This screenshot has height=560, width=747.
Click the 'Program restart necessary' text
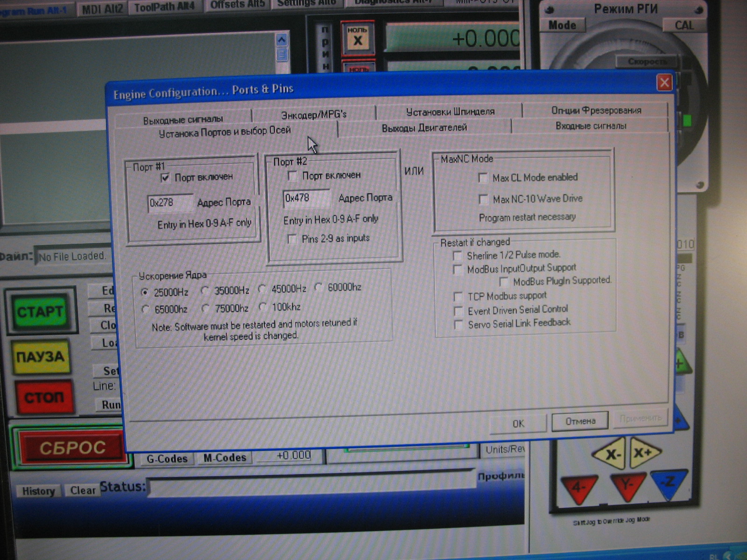(x=527, y=217)
